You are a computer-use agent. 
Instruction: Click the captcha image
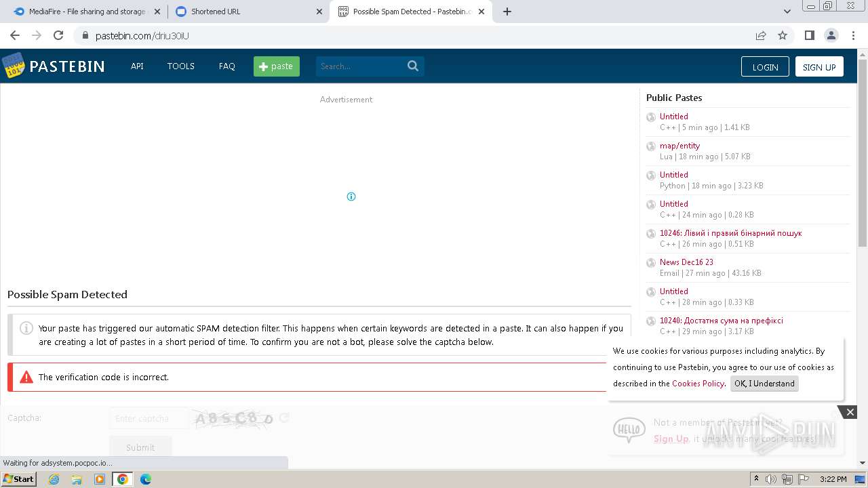click(x=235, y=418)
